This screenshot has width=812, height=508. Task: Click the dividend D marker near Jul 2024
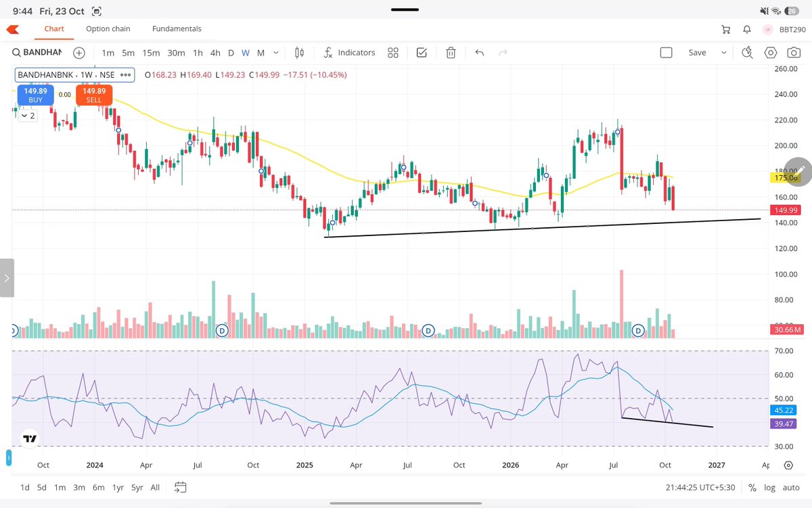221,330
